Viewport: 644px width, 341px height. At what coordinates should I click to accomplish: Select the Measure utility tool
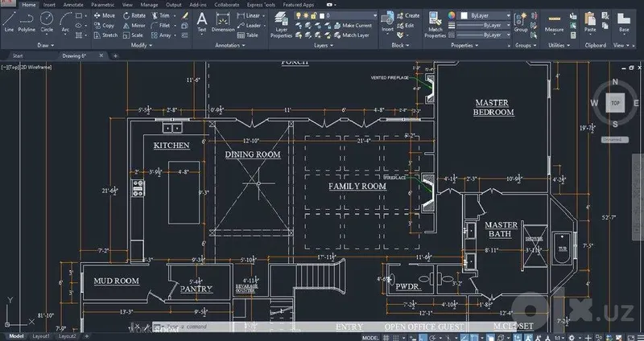554,23
